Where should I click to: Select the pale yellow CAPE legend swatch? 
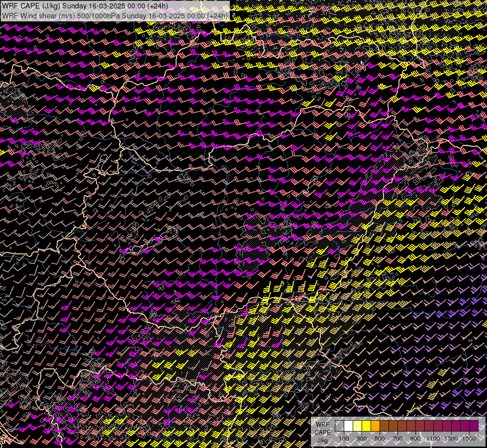point(358,426)
